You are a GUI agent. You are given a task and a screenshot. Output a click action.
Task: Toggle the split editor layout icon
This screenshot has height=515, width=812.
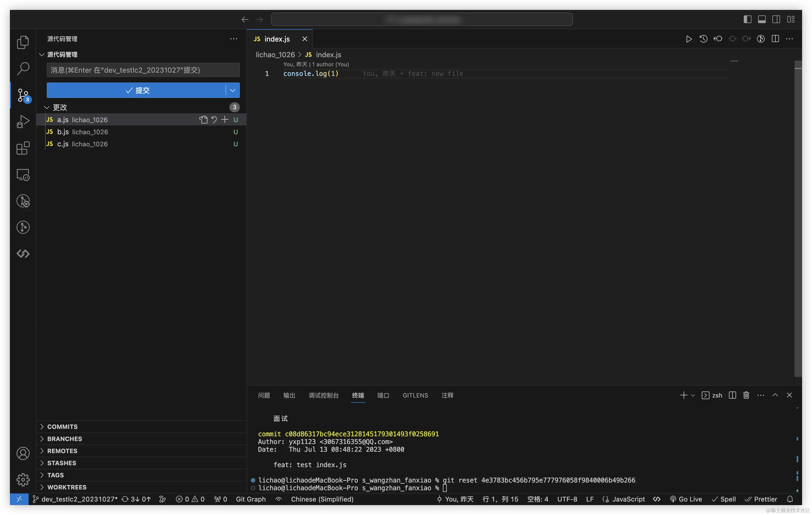click(775, 39)
